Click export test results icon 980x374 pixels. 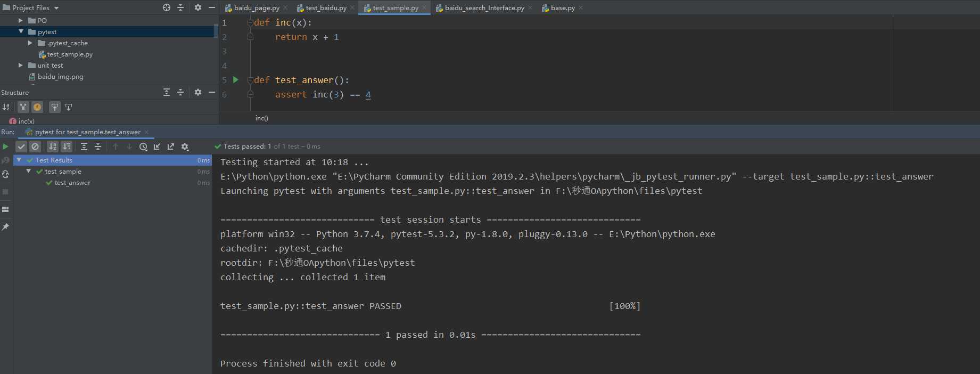tap(171, 147)
